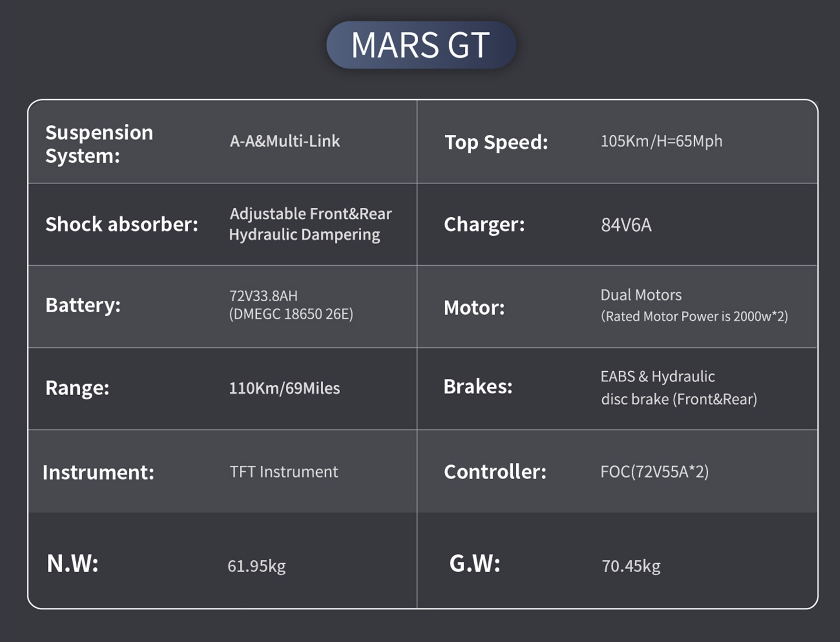Select the A-A&Multi-Link value text
Screen dimensions: 840x642
point(285,141)
